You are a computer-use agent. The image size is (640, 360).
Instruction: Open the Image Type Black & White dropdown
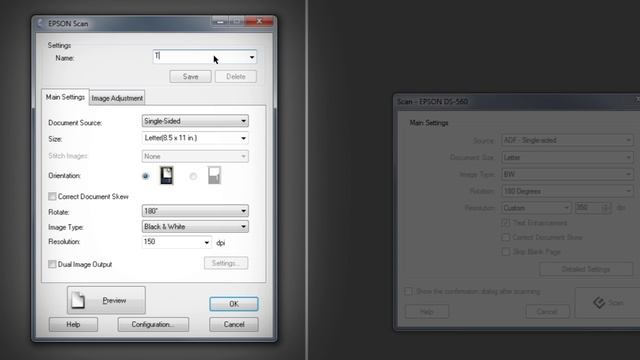click(x=195, y=227)
